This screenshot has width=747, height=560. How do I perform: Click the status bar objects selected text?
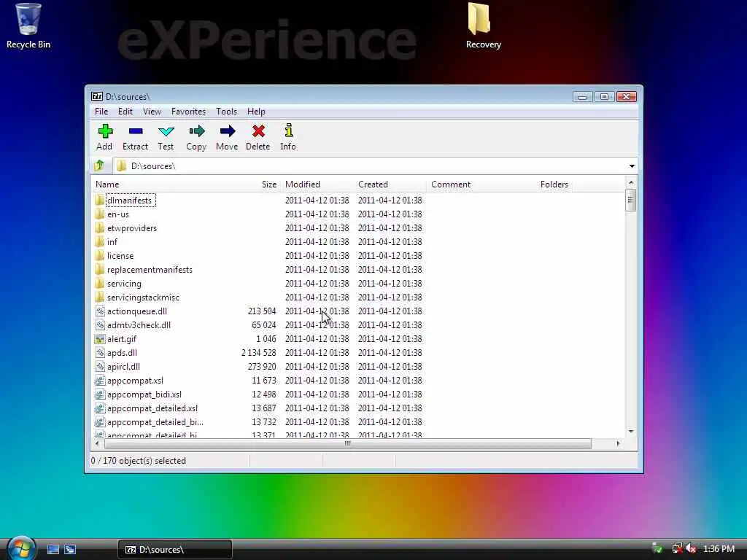click(x=138, y=461)
